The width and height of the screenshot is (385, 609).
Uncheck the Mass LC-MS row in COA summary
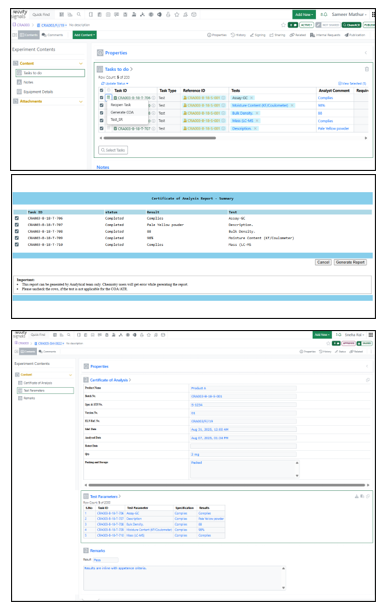point(17,245)
